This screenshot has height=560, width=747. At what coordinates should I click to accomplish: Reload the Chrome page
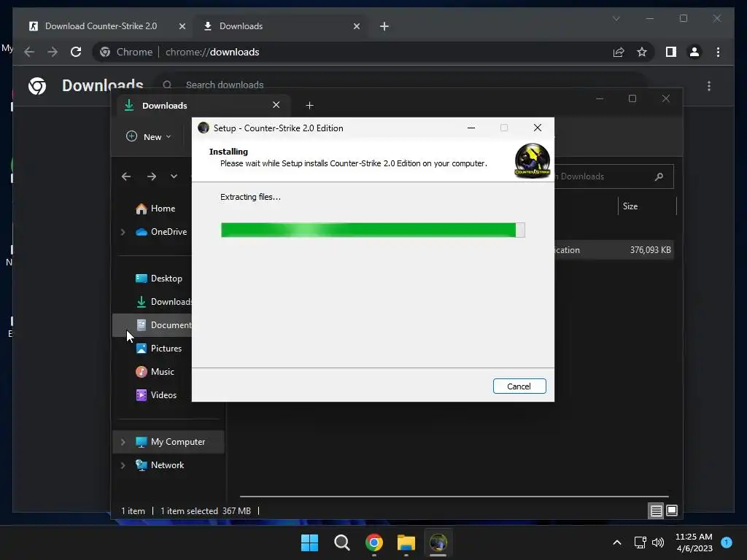(76, 52)
